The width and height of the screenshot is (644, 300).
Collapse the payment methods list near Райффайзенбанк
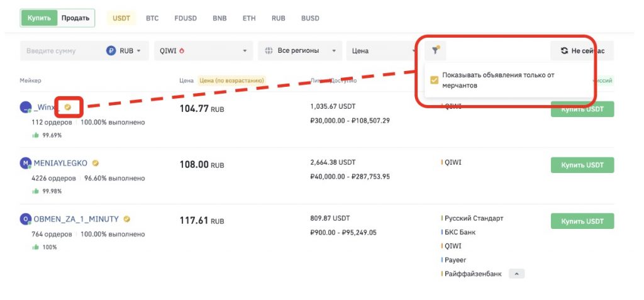(x=517, y=274)
